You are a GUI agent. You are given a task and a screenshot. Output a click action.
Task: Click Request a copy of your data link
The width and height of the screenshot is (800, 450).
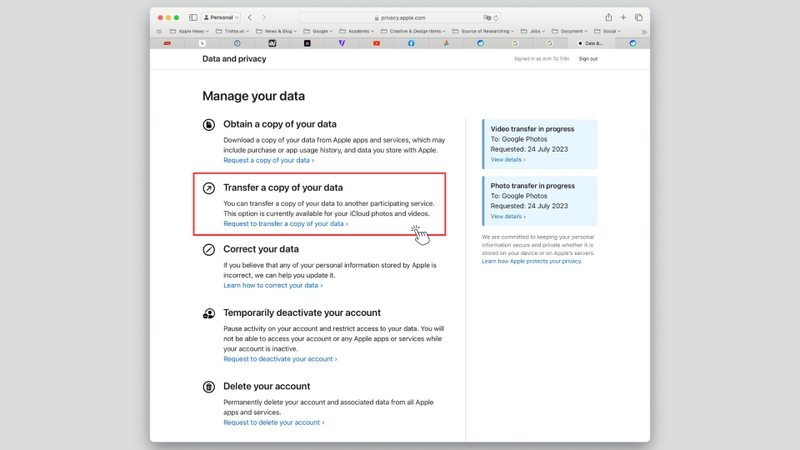pos(268,160)
